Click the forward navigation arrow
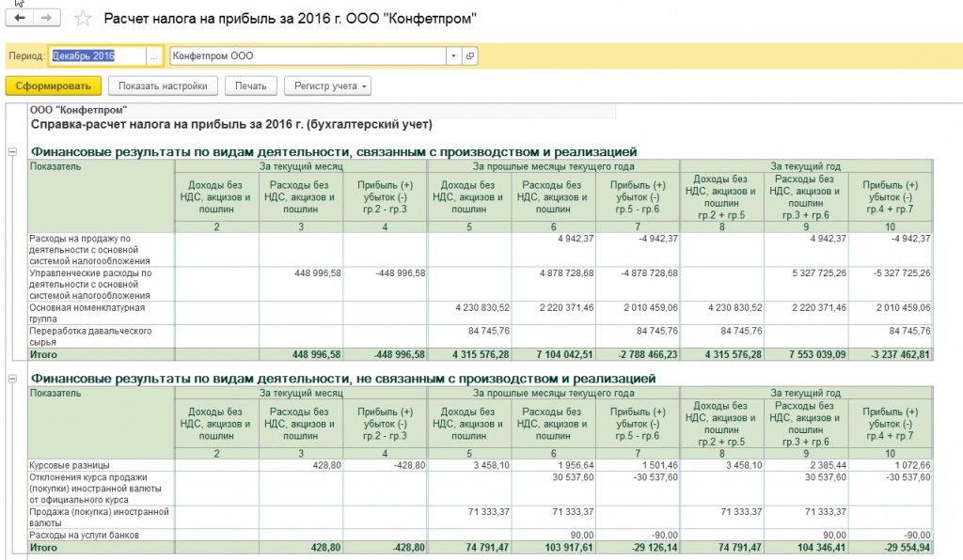 pyautogui.click(x=47, y=18)
